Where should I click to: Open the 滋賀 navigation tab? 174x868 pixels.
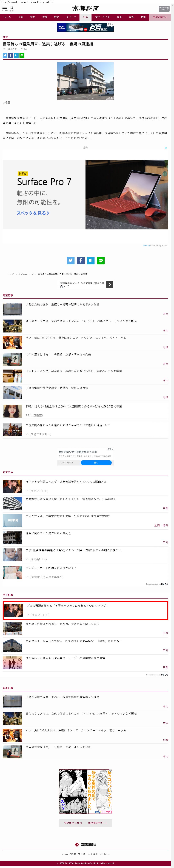coord(44,17)
